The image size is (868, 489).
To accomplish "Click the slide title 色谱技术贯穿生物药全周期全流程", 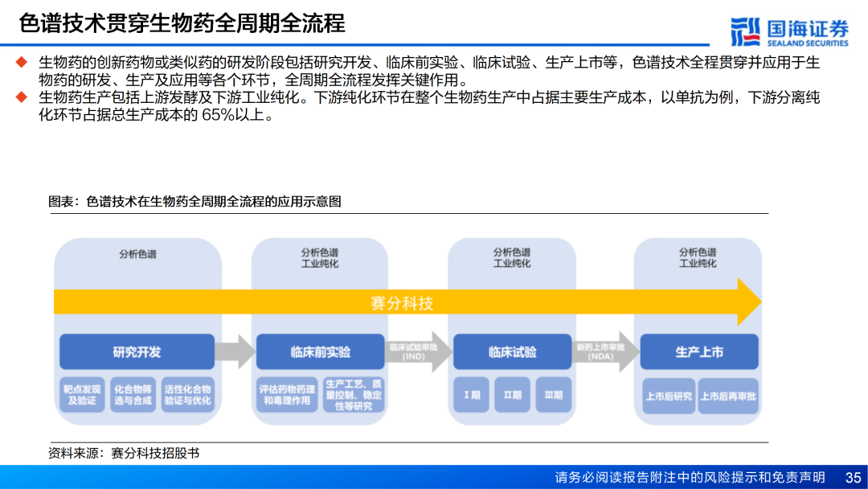I will 182,23.
